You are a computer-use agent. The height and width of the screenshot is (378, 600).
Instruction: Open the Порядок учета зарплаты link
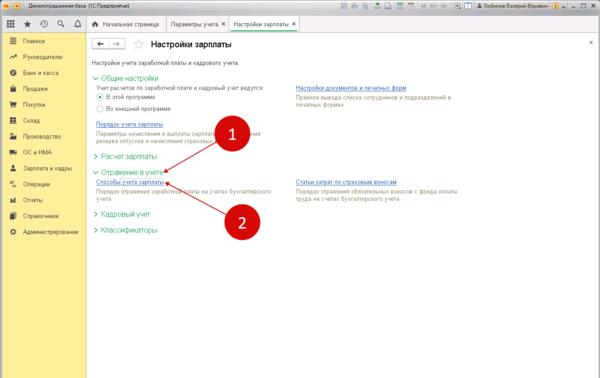click(129, 124)
